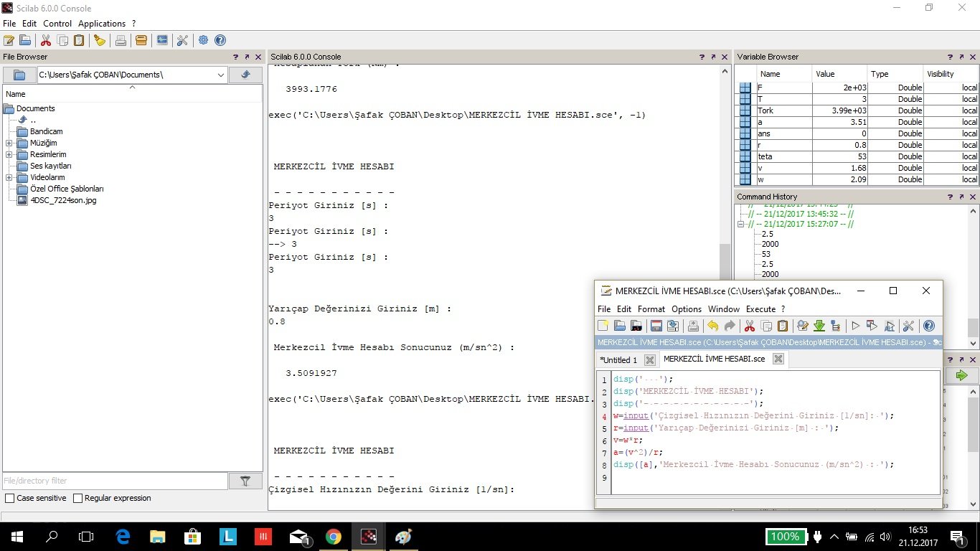980x551 pixels.
Task: Open the module manager ATOMS box icon
Action: point(141,40)
